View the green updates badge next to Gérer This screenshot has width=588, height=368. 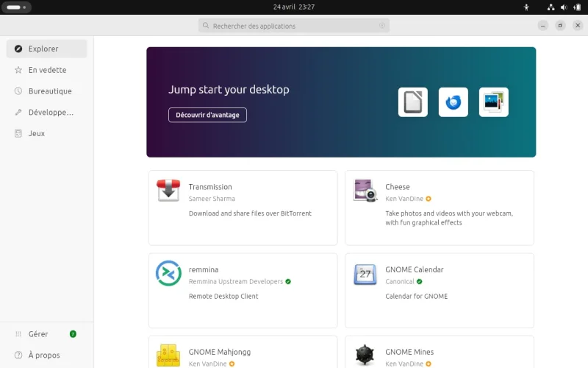[73, 334]
